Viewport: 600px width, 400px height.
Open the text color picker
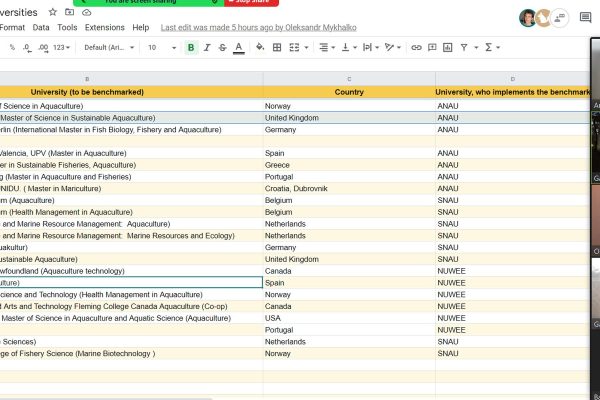pos(239,48)
